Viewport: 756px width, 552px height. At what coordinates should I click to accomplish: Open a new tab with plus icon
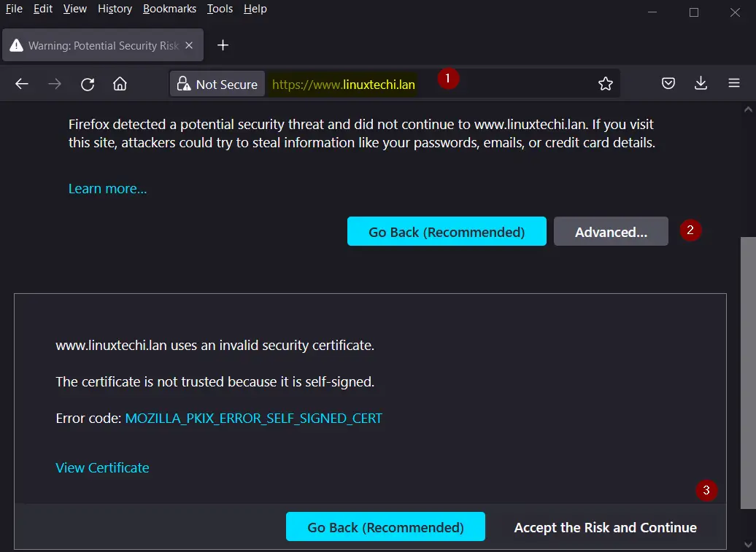(x=223, y=45)
